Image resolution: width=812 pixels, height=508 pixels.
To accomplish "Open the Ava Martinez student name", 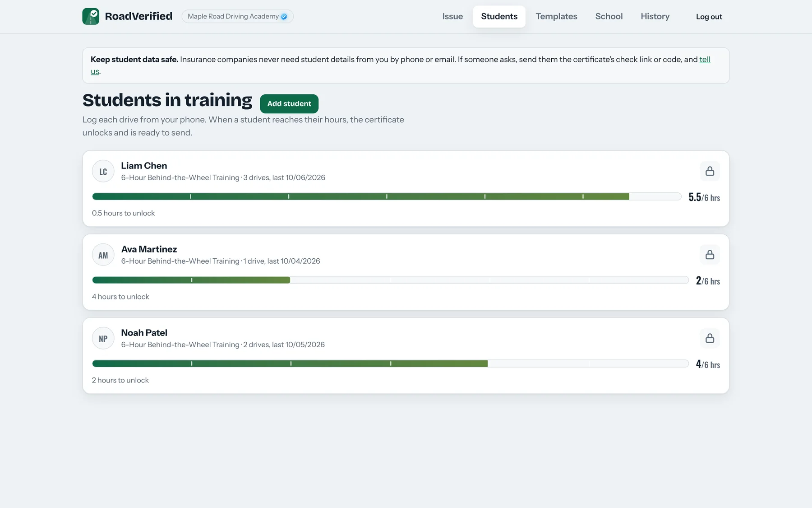I will tap(149, 249).
